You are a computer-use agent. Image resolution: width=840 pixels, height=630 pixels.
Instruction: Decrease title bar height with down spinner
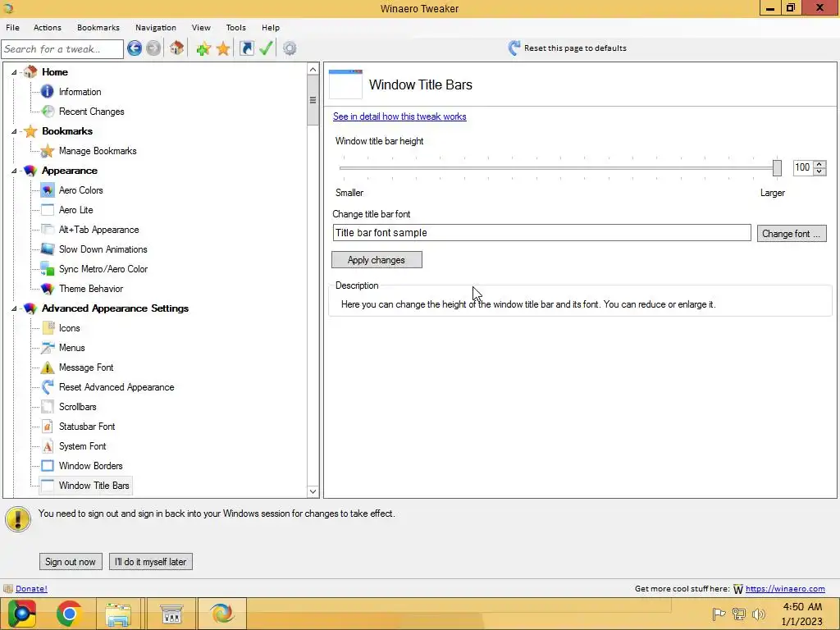pos(819,171)
